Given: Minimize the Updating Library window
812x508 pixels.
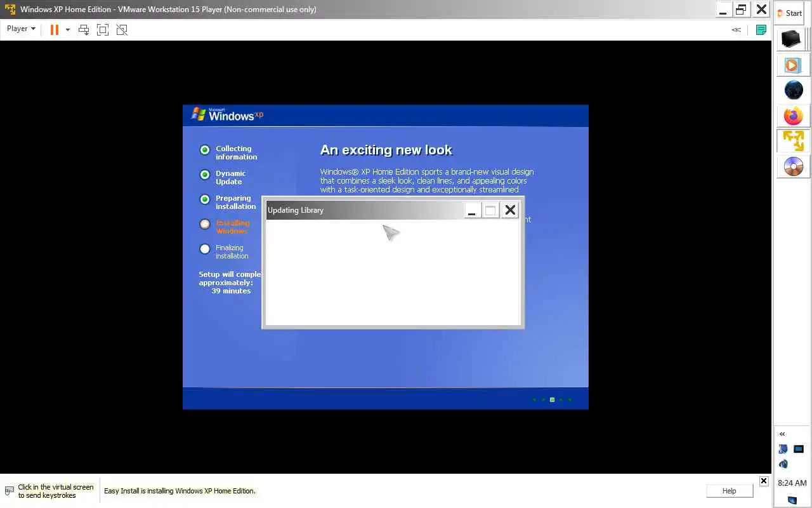Looking at the screenshot, I should (471, 210).
